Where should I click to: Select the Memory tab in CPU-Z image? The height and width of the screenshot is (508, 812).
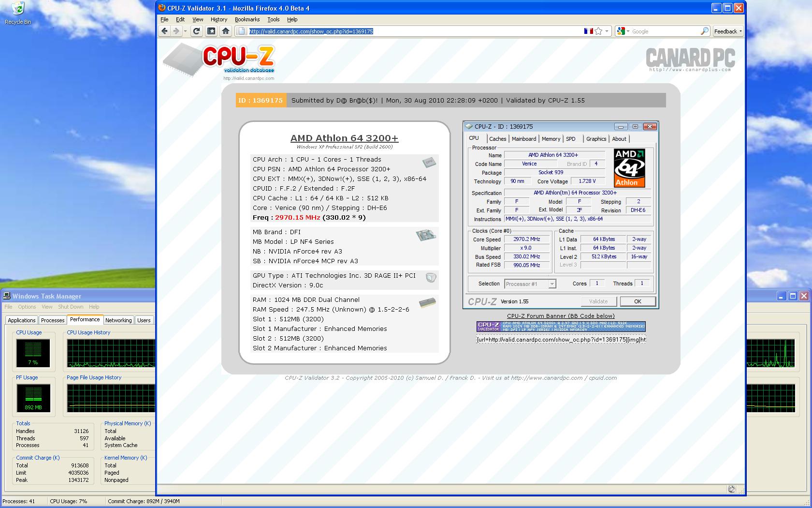551,139
